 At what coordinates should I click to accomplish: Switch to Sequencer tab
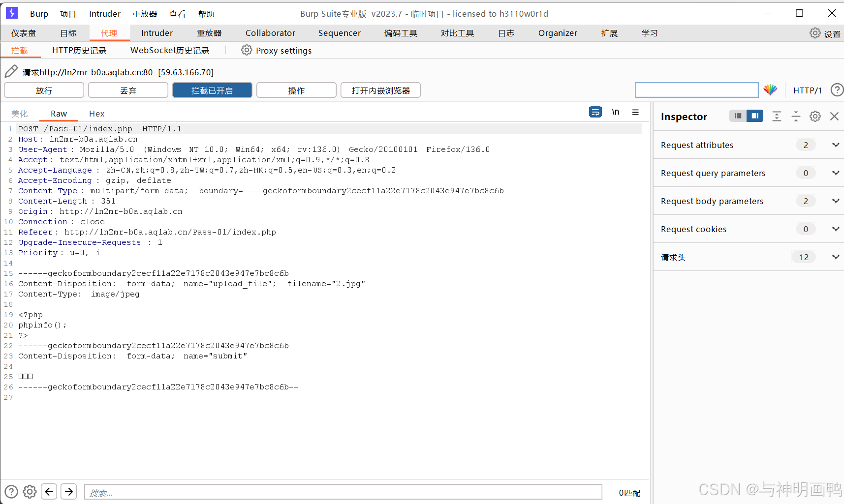click(x=339, y=33)
